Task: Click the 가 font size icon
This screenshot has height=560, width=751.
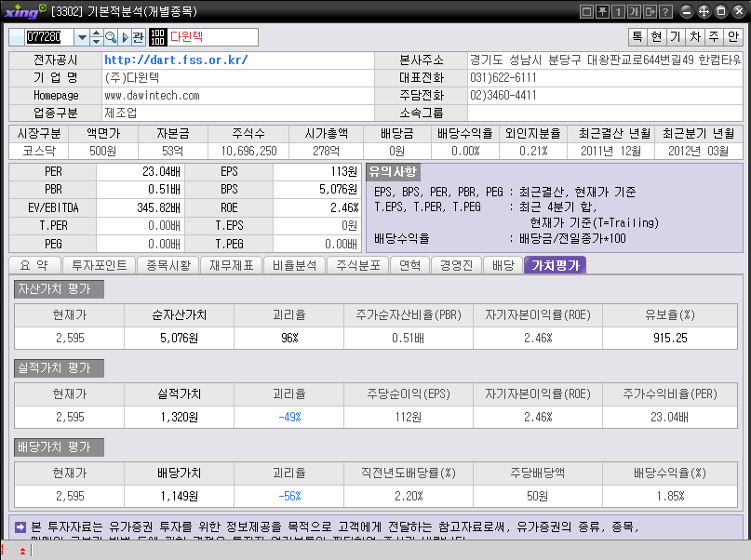Action: coord(634,11)
